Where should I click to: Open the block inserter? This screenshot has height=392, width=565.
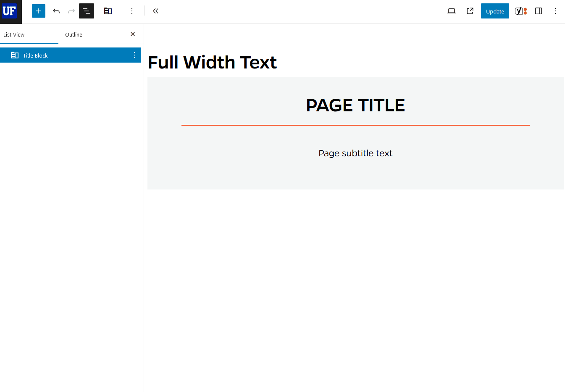38,11
